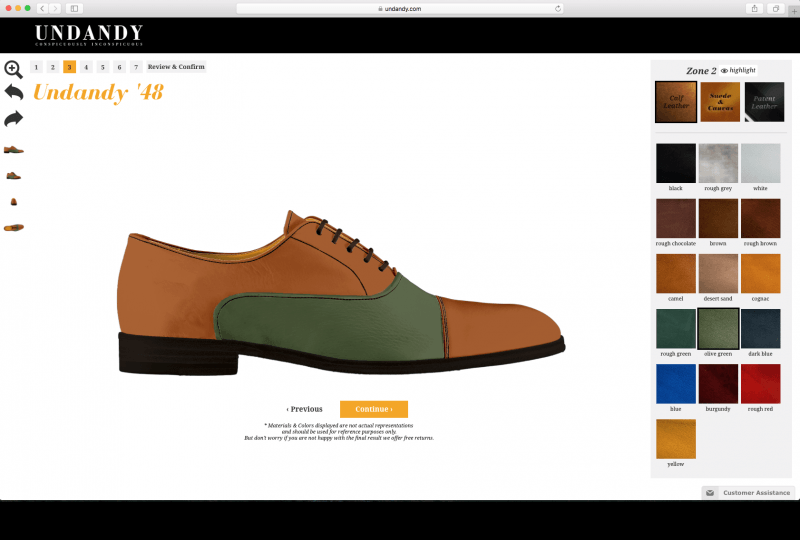Click the zoom magnifier icon
Viewport: 800px width, 540px height.
(13, 69)
